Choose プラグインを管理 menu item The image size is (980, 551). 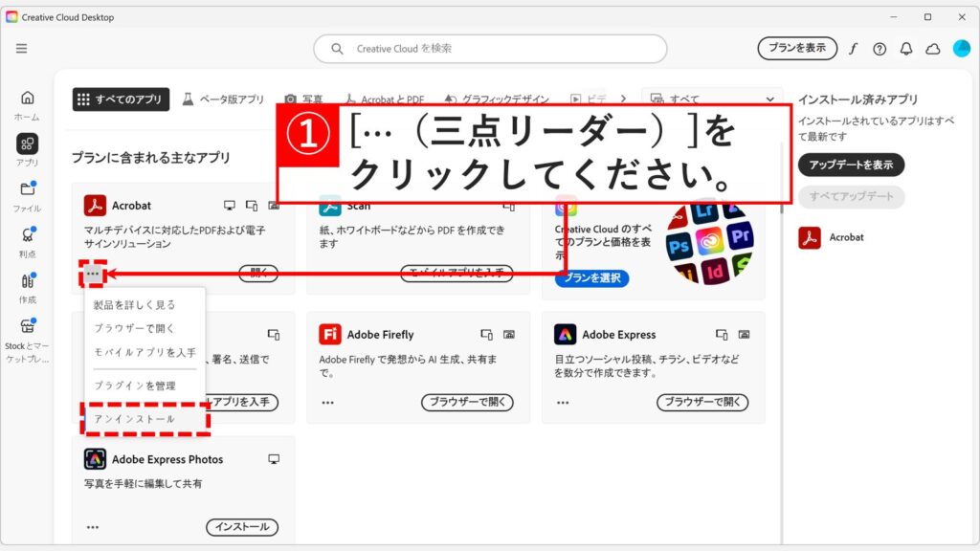135,386
